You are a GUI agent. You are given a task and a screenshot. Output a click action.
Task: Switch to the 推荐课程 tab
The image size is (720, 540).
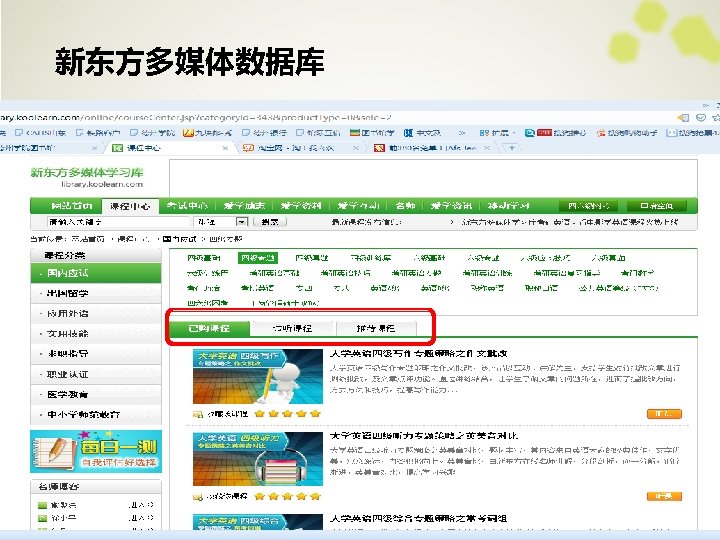tap(376, 328)
